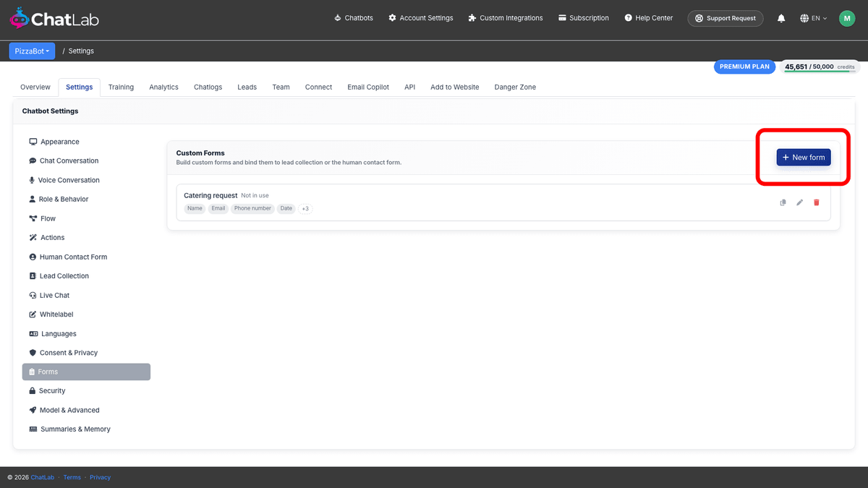
Task: Switch to the Training tab
Action: (x=121, y=87)
